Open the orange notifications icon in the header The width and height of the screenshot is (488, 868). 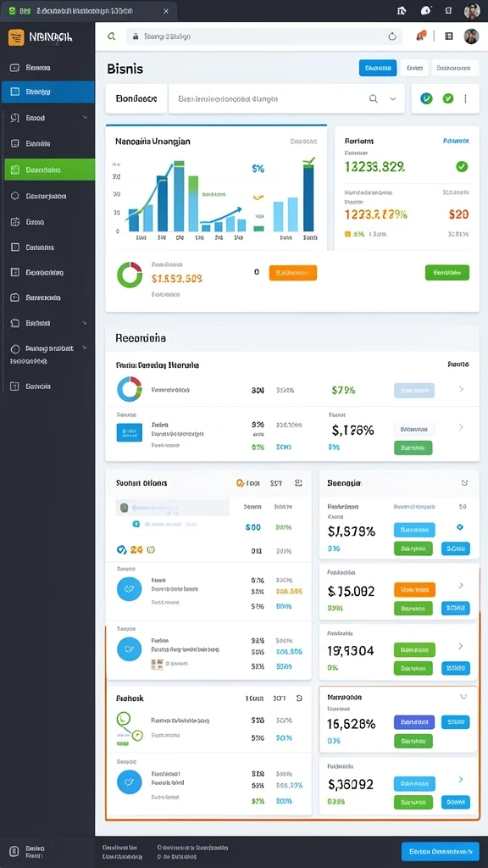tap(421, 36)
